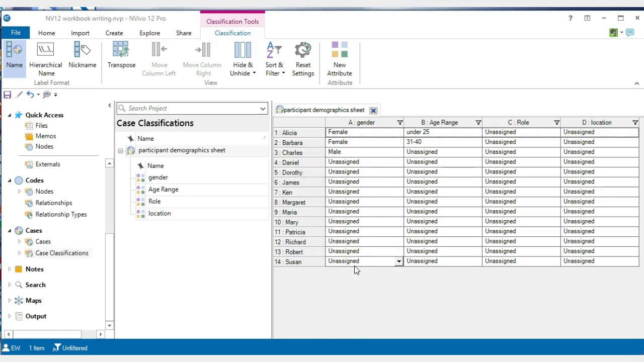Expand the Cases subfolder
This screenshot has height=362, width=644.
coord(20,242)
